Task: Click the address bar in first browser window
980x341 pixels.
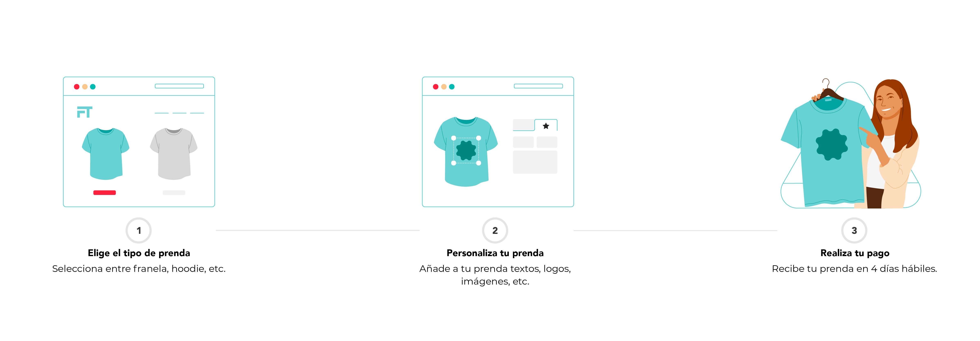Action: (x=179, y=86)
